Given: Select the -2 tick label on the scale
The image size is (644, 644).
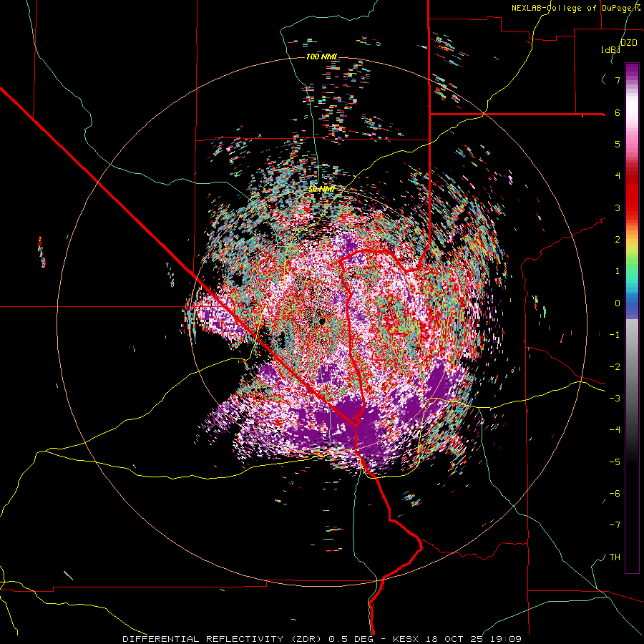Looking at the screenshot, I should coord(615,367).
